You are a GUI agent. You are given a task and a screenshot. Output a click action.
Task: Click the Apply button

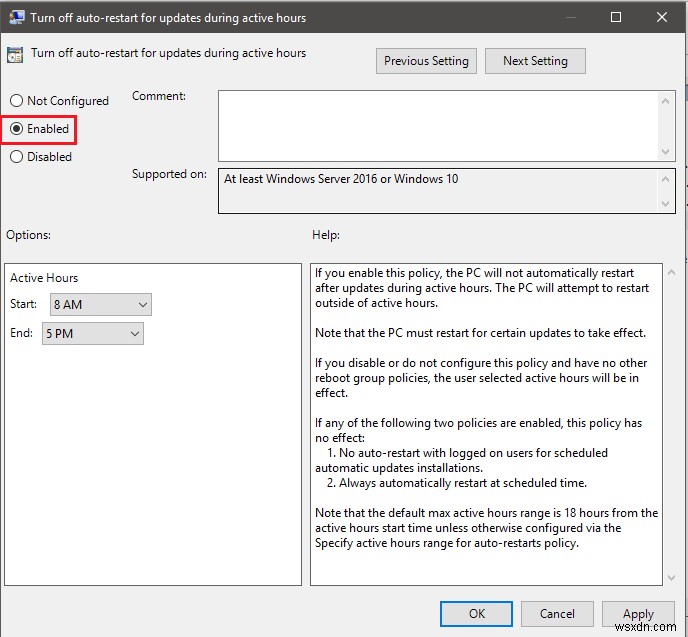(638, 613)
